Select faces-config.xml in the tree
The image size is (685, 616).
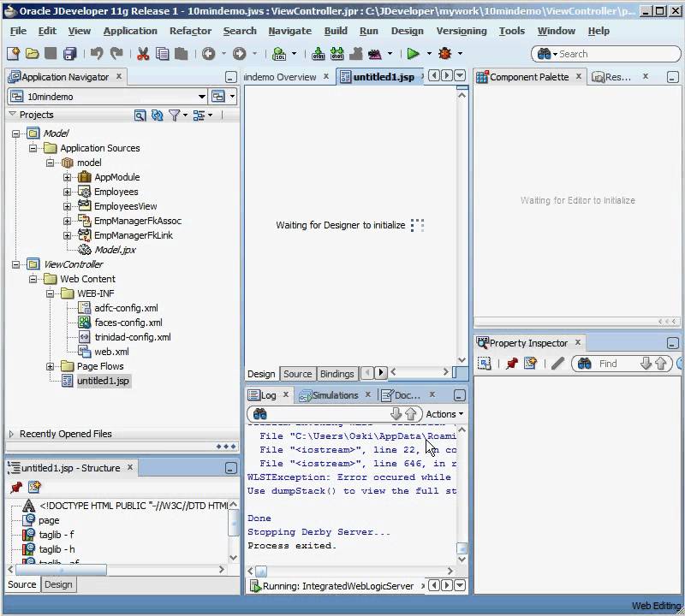click(128, 323)
